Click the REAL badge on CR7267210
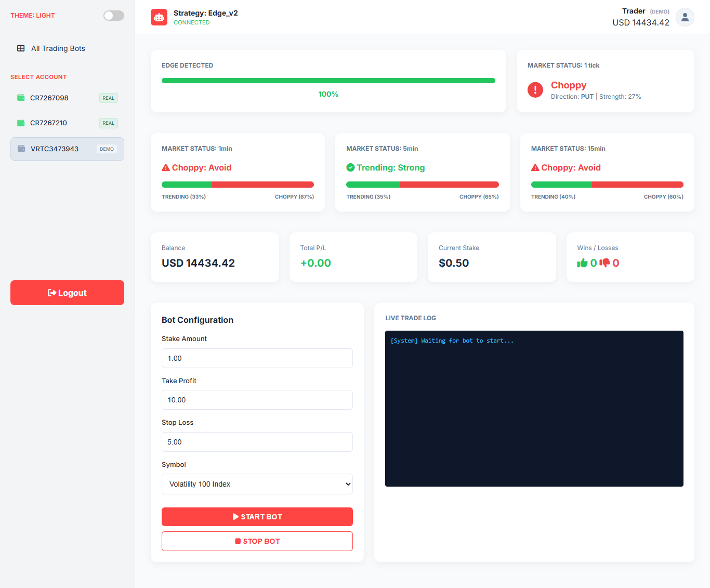The height and width of the screenshot is (588, 710). pyautogui.click(x=109, y=123)
